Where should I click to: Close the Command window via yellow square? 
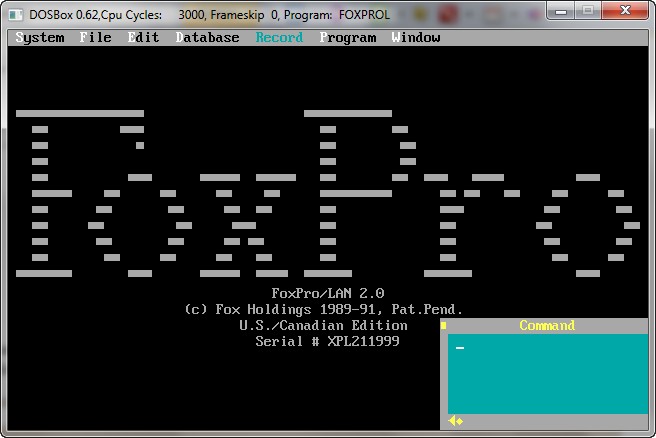click(x=444, y=325)
